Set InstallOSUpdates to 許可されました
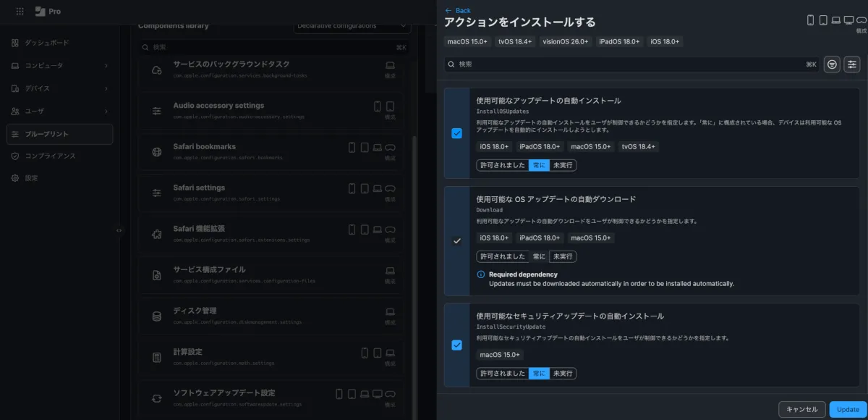 (502, 165)
